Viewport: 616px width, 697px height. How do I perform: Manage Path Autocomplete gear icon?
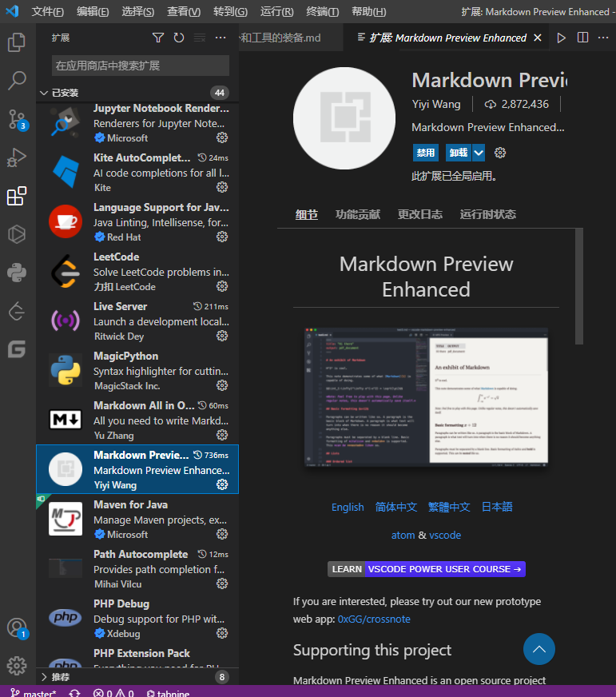pos(222,583)
